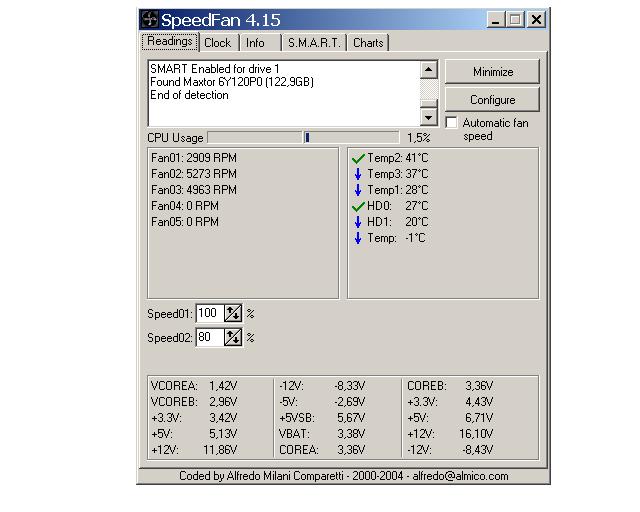
Task: Click the Fan03: 4963 RPM reading
Action: [194, 190]
